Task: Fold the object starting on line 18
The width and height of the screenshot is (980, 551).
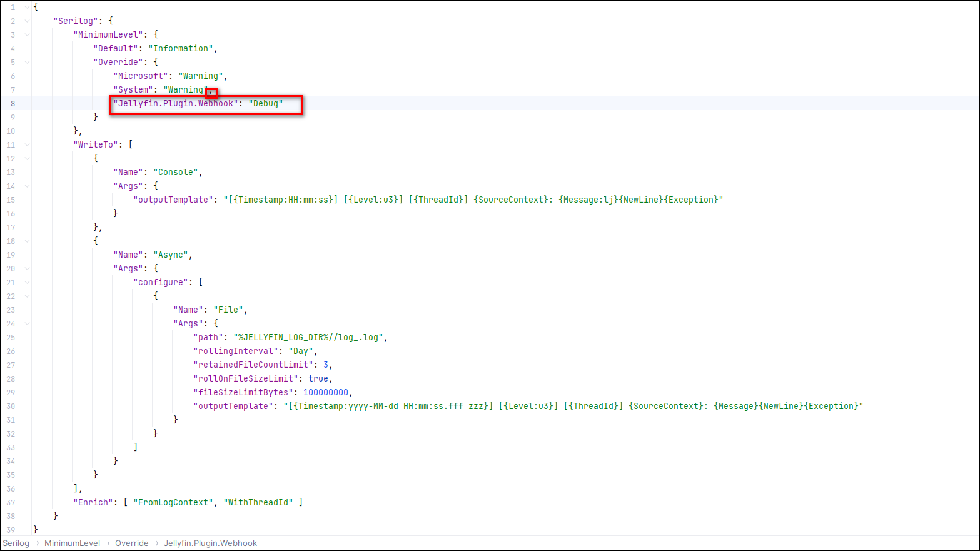Action: click(x=27, y=241)
